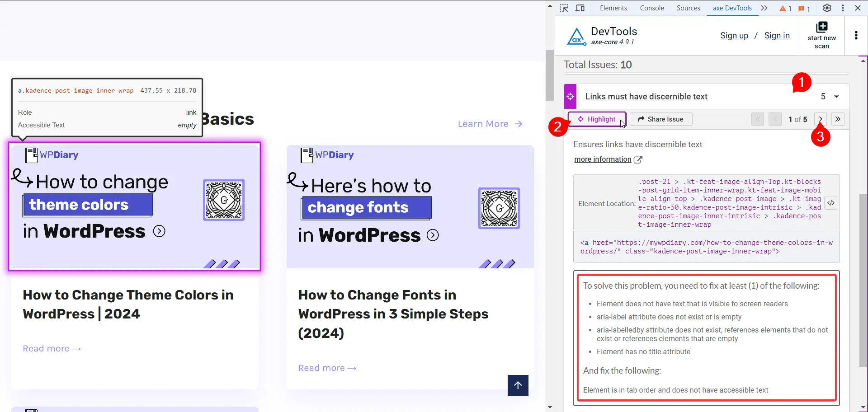Click the Learn More link
The width and height of the screenshot is (868, 412).
(x=490, y=124)
